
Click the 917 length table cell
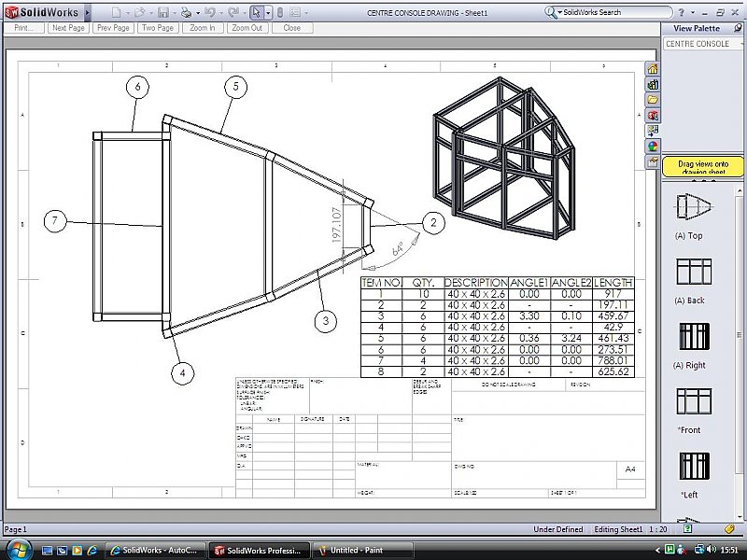(x=613, y=294)
